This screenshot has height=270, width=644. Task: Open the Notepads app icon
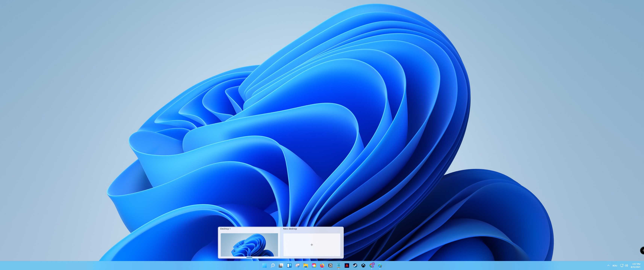[x=338, y=265]
